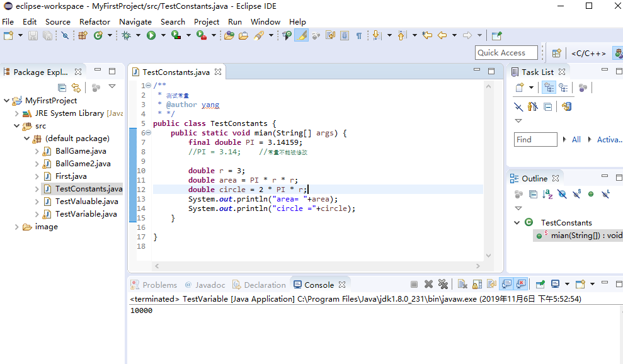Click the Save All toolbar icon
This screenshot has width=623, height=364.
click(x=47, y=35)
